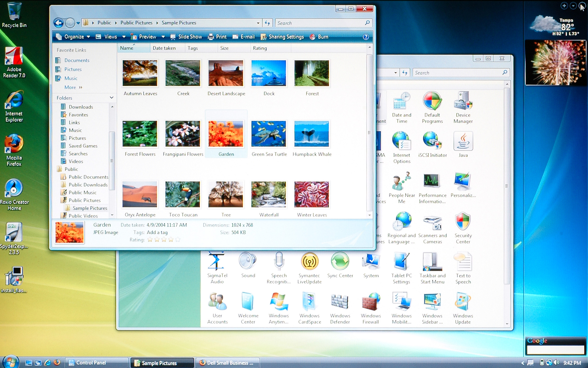The image size is (588, 368).
Task: Open Windows Firewall in Control Panel
Action: (x=371, y=308)
